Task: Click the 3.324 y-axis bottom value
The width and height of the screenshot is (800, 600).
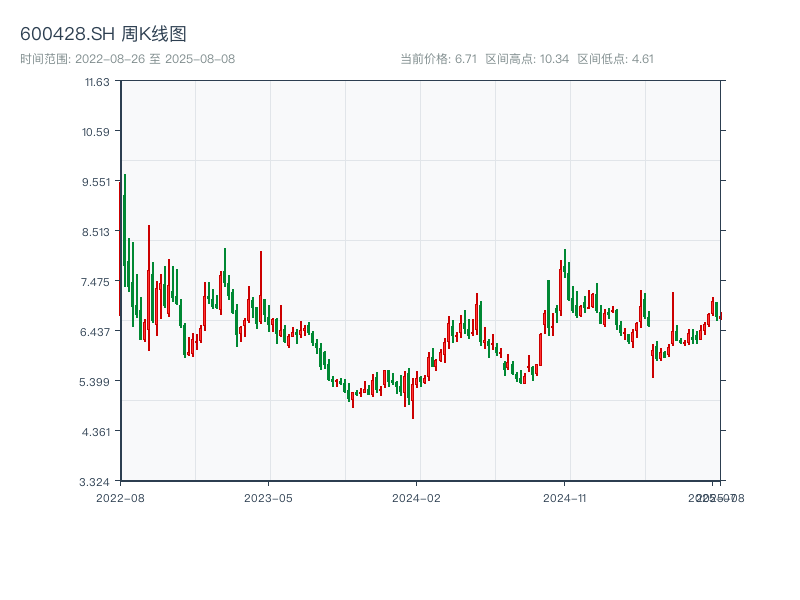Action: point(97,481)
